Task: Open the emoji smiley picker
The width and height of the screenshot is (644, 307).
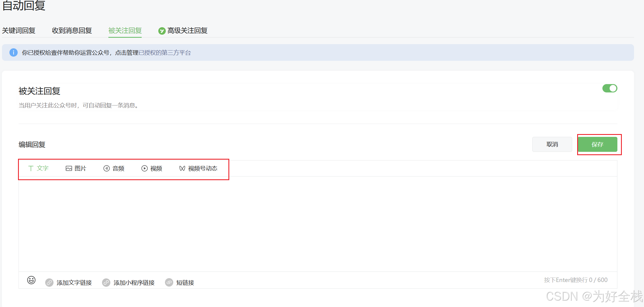Action: point(31,280)
